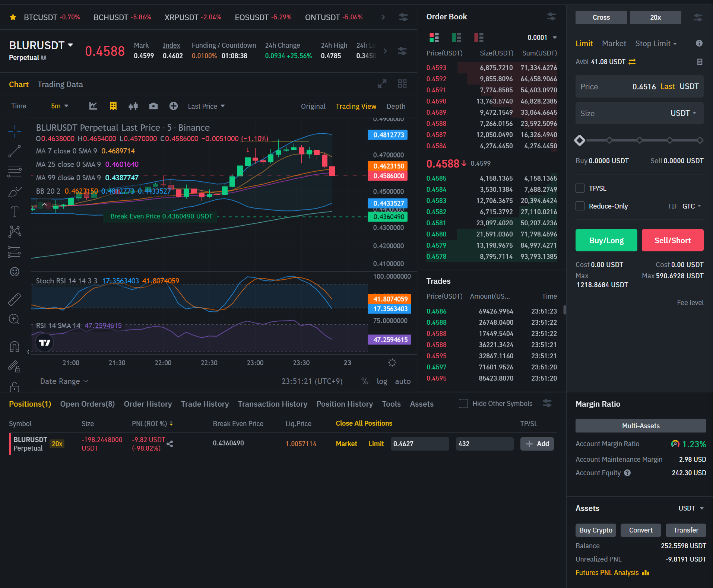
Task: Select the horizontal lines Fibonacci tool
Action: click(15, 171)
